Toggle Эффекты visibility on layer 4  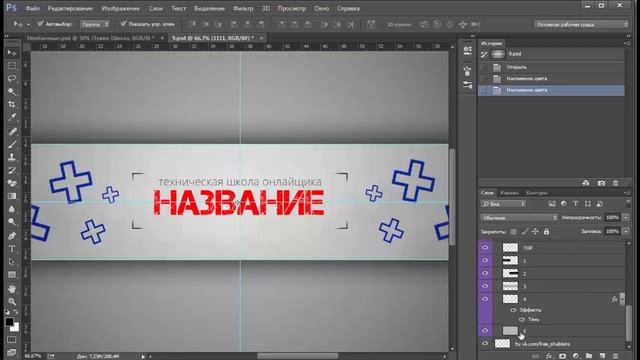coord(513,310)
